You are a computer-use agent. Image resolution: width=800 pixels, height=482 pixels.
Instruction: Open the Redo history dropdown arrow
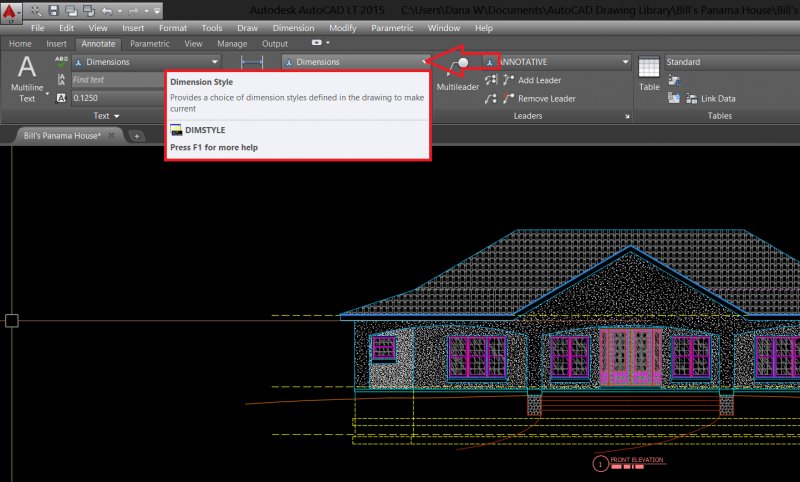[x=146, y=11]
